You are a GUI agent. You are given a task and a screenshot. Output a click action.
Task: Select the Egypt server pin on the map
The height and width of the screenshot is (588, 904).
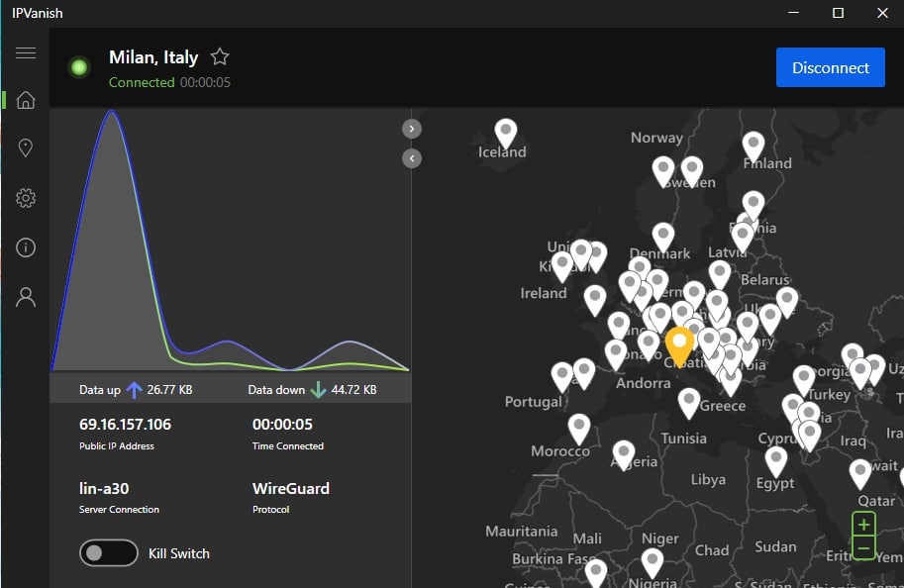pyautogui.click(x=776, y=461)
